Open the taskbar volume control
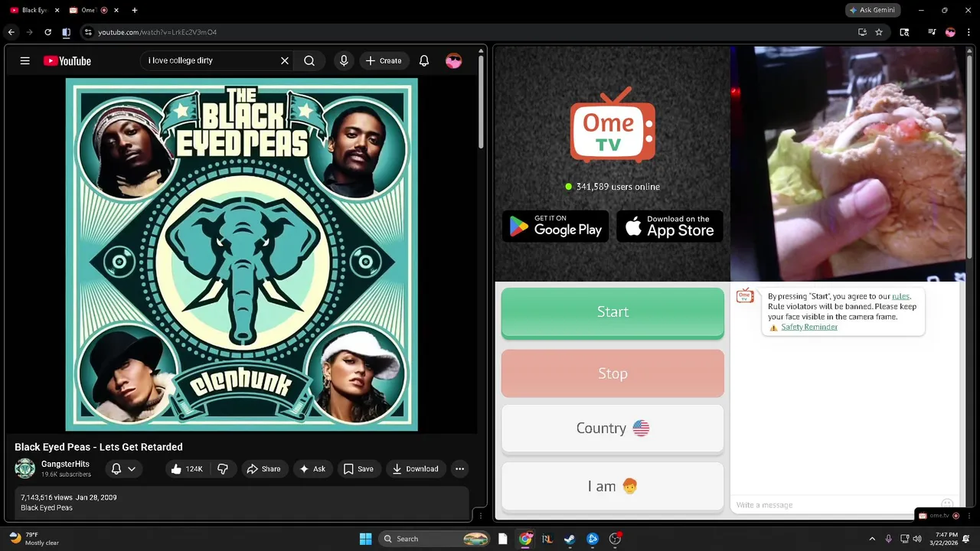The image size is (980, 551). pos(916,539)
